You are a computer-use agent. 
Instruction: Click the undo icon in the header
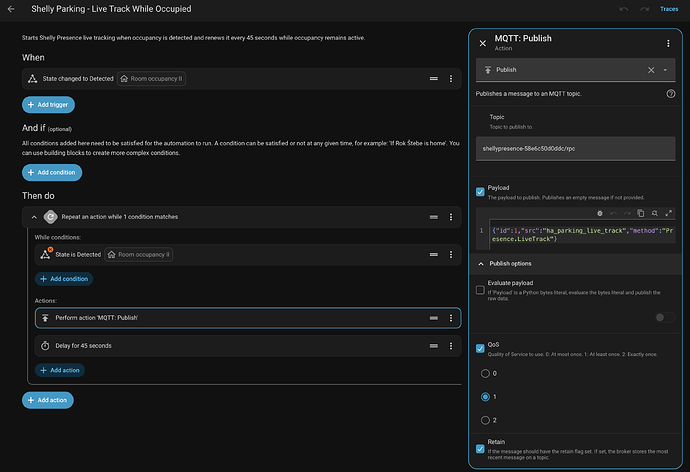point(624,9)
